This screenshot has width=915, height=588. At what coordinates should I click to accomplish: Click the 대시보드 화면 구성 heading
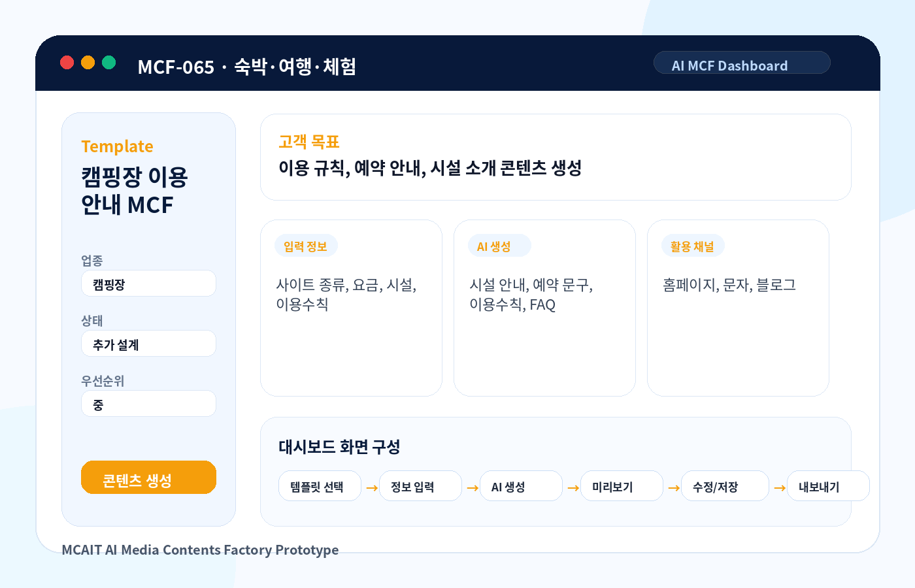pyautogui.click(x=339, y=447)
